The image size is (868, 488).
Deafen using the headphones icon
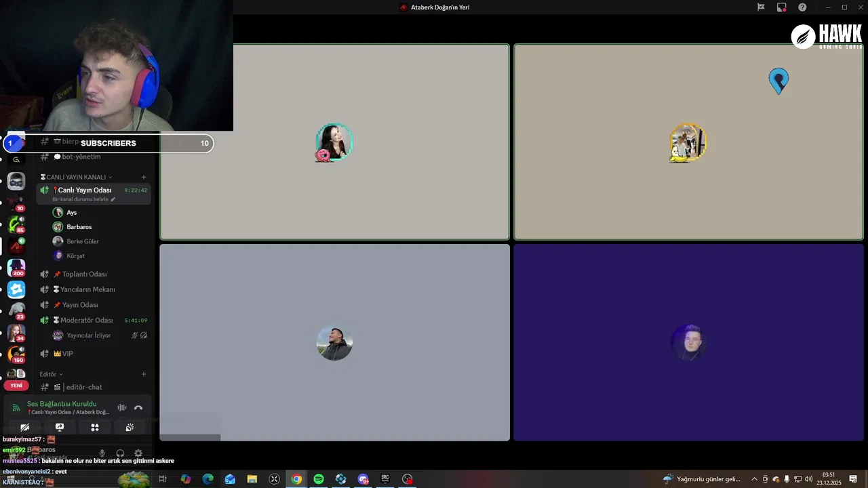point(120,453)
